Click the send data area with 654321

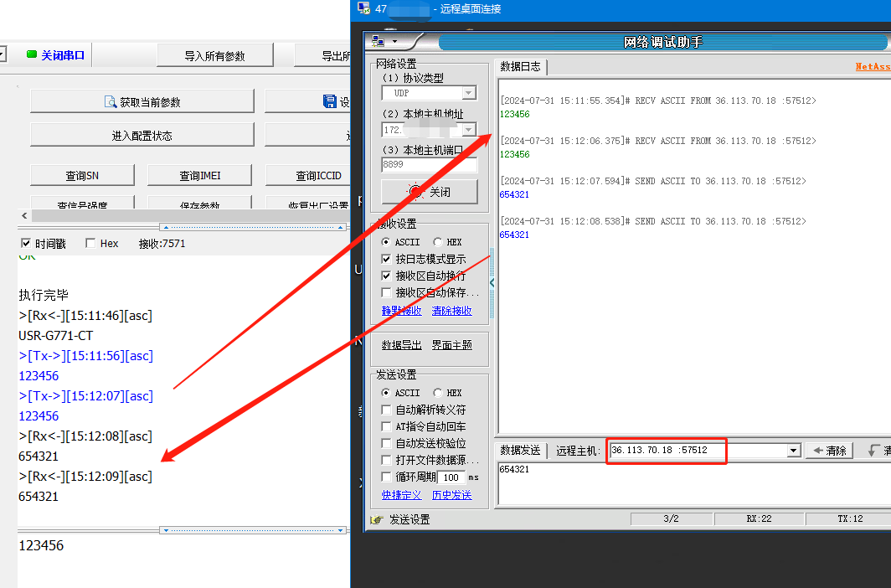(694, 485)
